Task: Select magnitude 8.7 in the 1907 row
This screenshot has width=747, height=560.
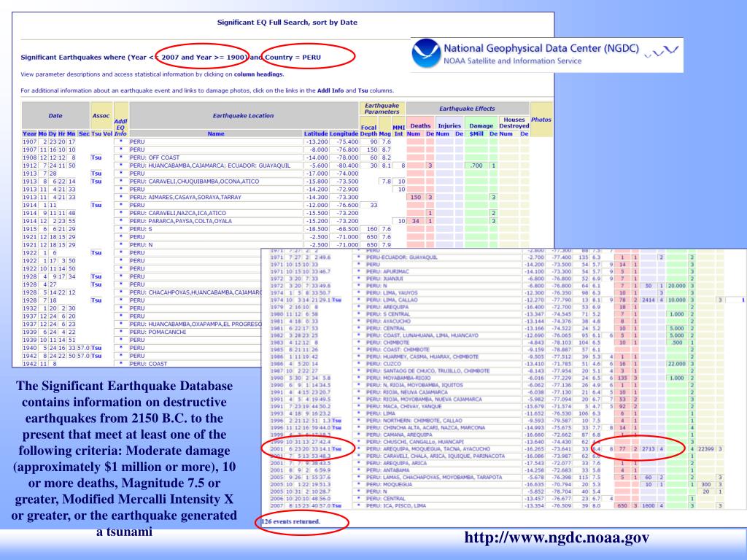Action: point(387,149)
